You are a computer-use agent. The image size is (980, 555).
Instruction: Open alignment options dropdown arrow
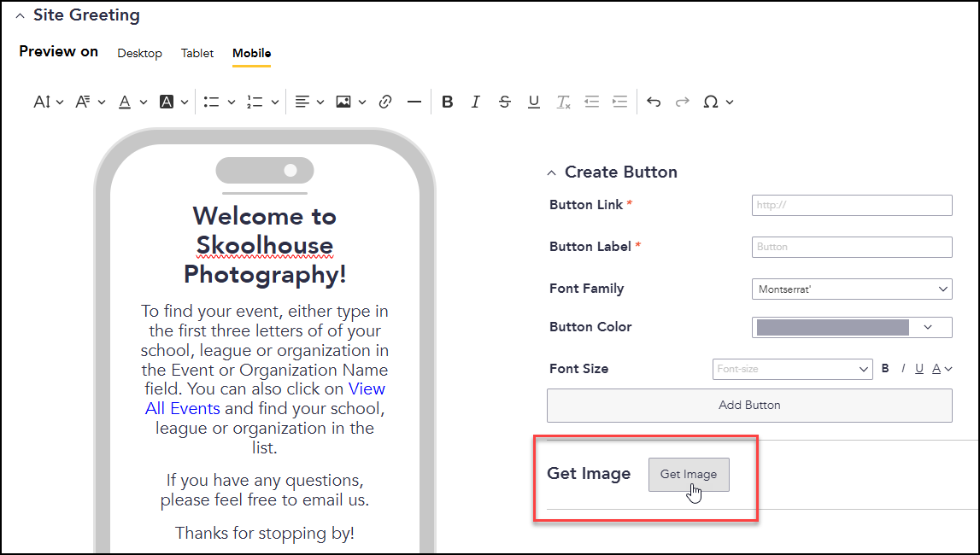(x=320, y=102)
